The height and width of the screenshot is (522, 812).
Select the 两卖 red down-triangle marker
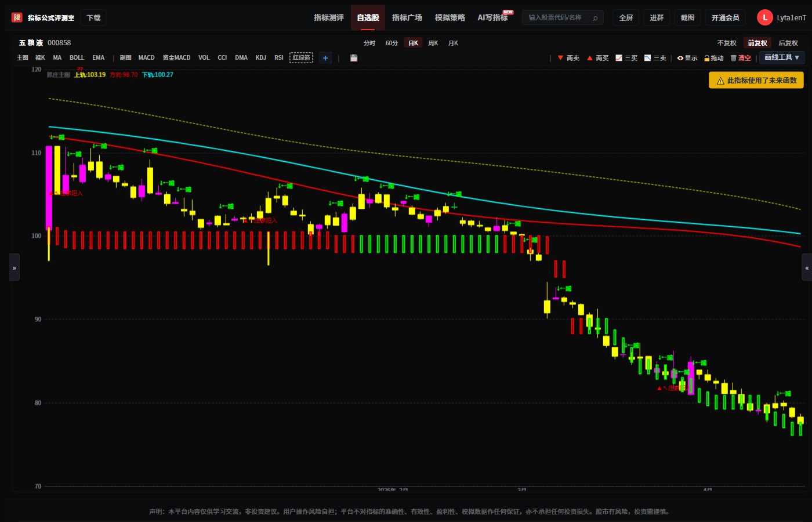[x=561, y=58]
